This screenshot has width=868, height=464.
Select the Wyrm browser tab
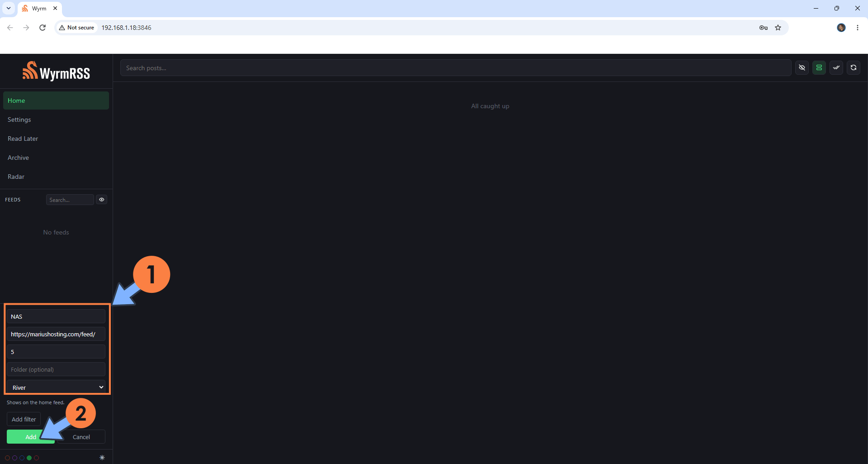[x=40, y=8]
